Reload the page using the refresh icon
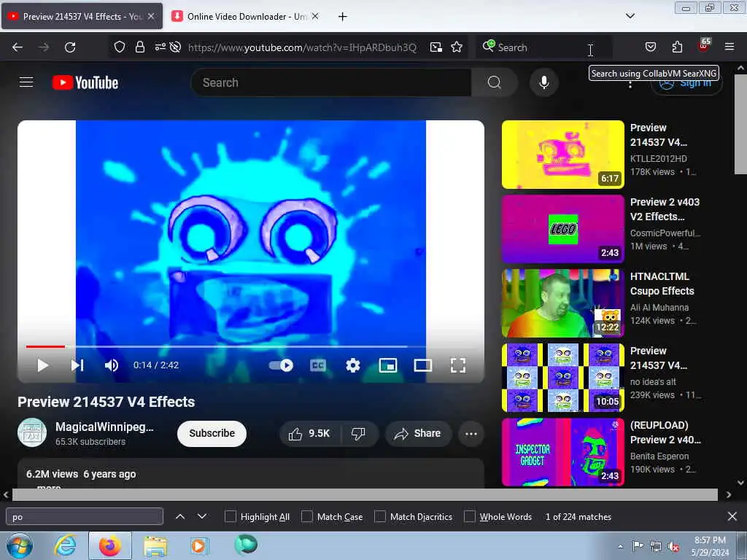 70,47
